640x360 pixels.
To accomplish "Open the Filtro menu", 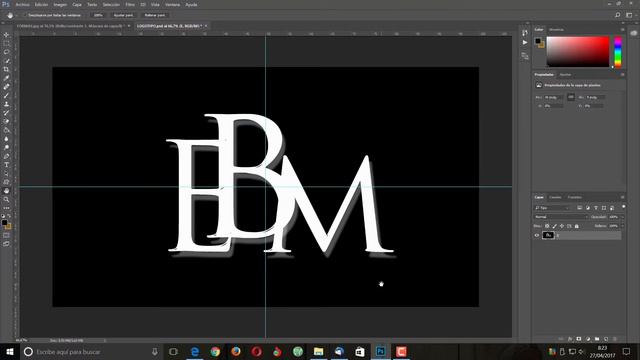I will click(x=130, y=4).
